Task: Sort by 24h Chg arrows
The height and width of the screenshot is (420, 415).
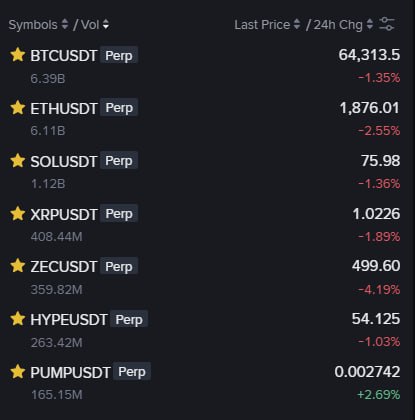Action: click(x=370, y=24)
